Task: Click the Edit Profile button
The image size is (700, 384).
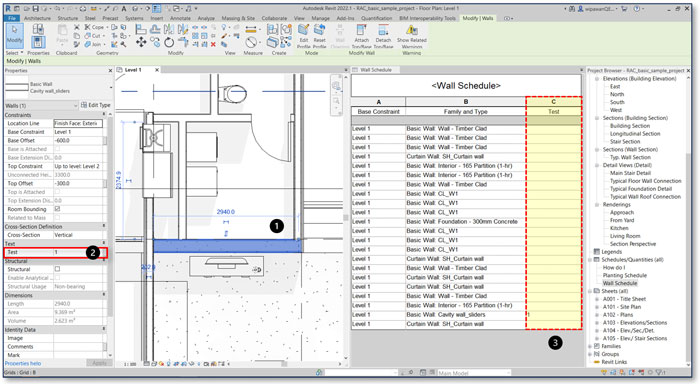Action: click(304, 36)
